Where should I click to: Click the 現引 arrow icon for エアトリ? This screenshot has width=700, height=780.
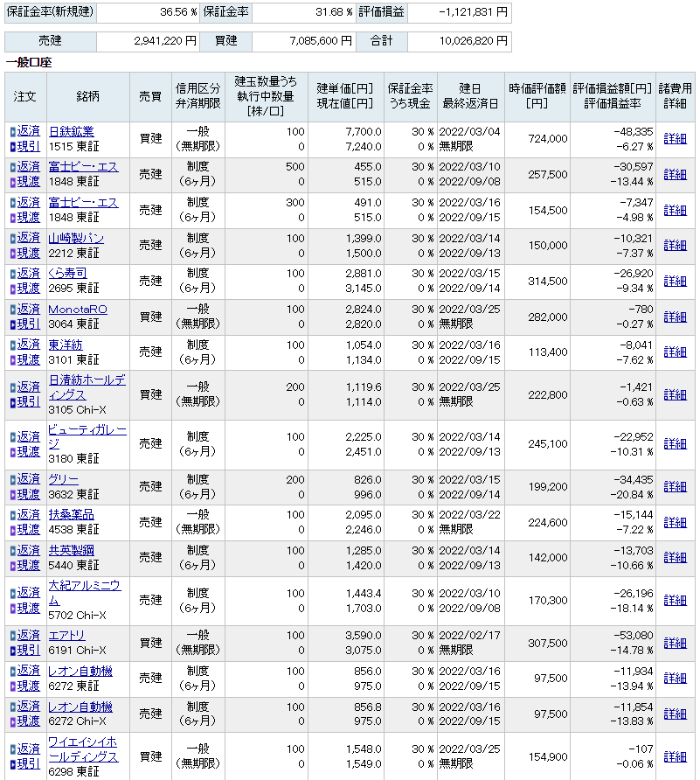12,651
